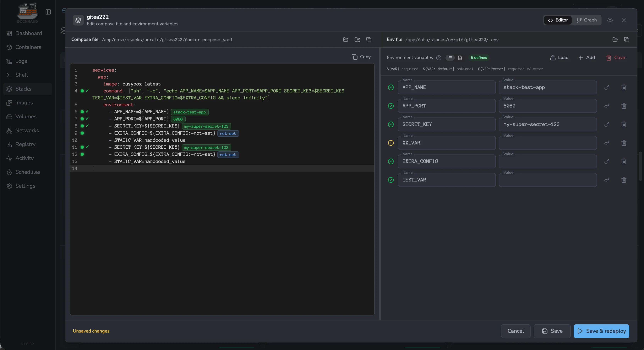The image size is (644, 350).
Task: Edit the APP_PORT name field
Action: [446, 106]
